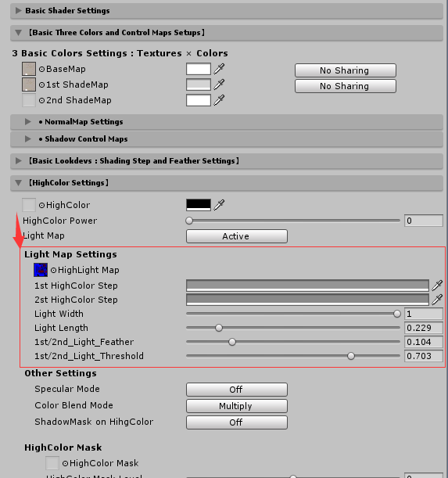Open the HighColor Mask texture picker circle
The image size is (448, 478).
click(x=65, y=463)
